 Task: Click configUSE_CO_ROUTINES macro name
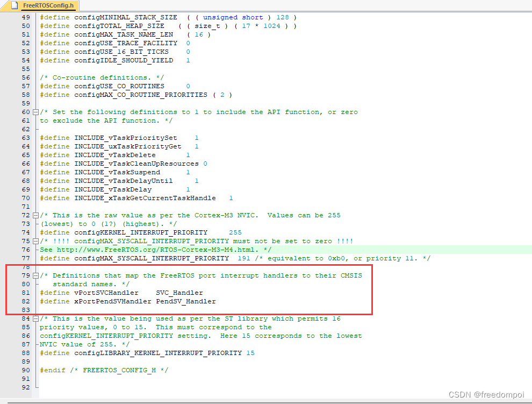coord(119,86)
